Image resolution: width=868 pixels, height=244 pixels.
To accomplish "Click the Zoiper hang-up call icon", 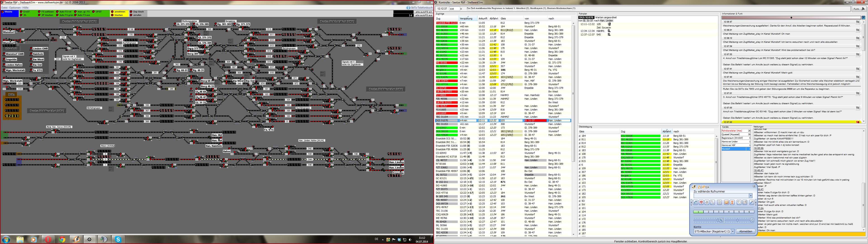I will (701, 203).
